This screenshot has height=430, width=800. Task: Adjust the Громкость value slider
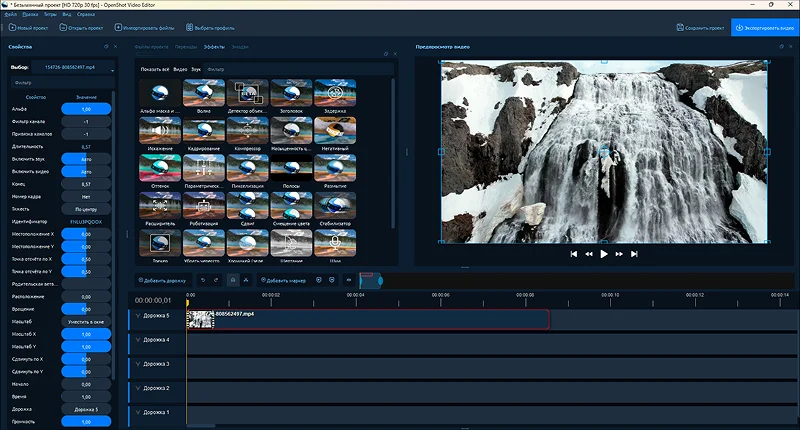(86, 422)
